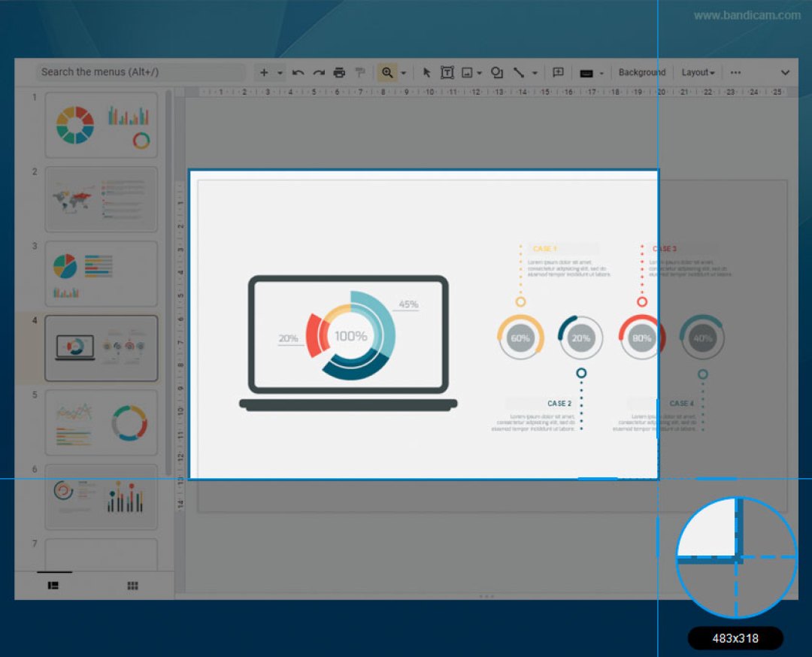Select slide 2 world map thumbnail
812x657 pixels.
coord(101,199)
